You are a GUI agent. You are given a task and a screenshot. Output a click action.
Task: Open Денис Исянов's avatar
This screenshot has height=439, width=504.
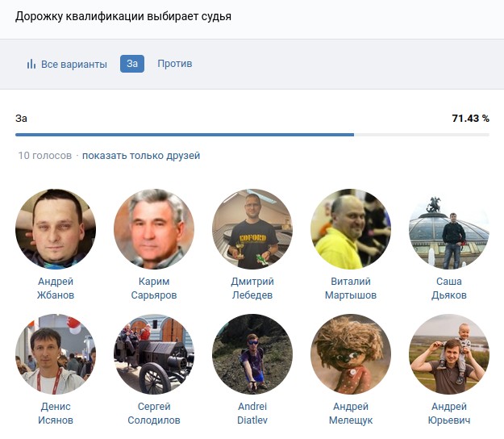(56, 354)
